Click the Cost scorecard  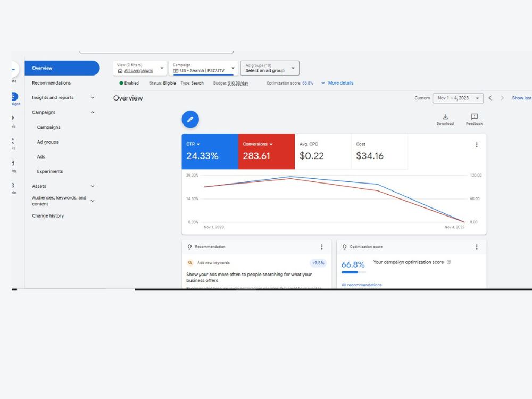[x=379, y=151]
